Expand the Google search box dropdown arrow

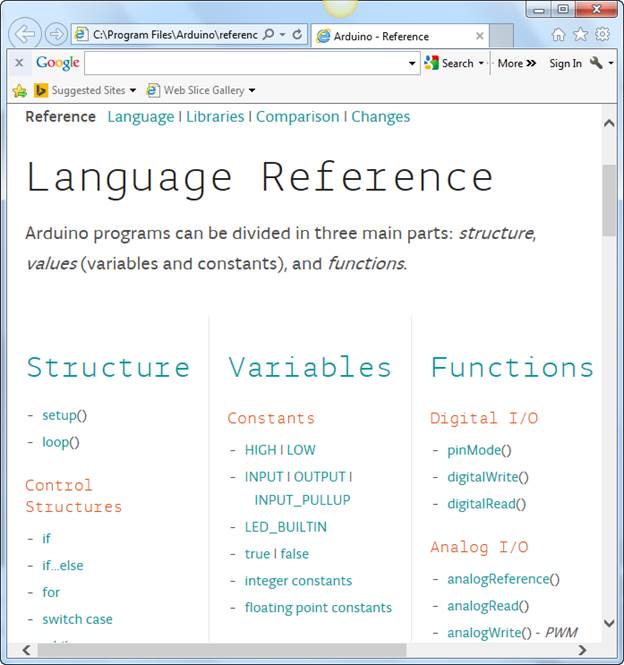click(x=413, y=64)
